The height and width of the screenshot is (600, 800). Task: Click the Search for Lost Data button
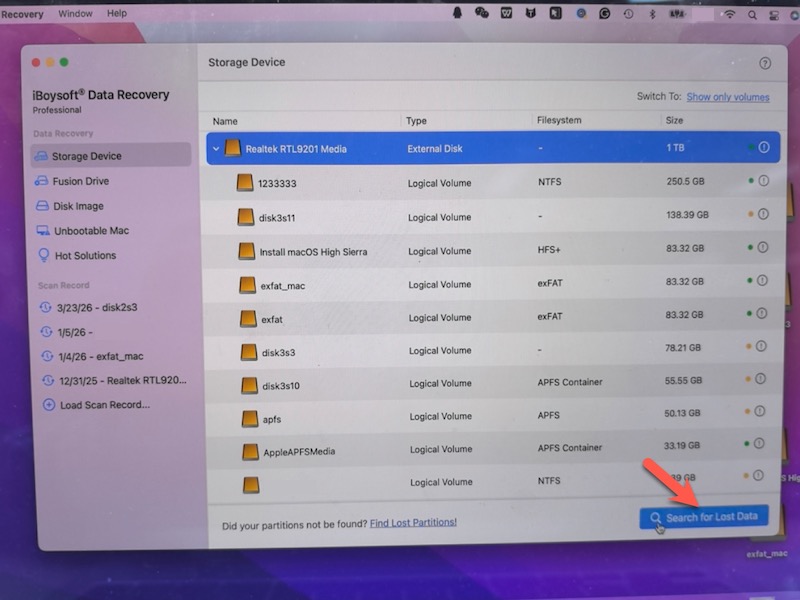pyautogui.click(x=703, y=516)
